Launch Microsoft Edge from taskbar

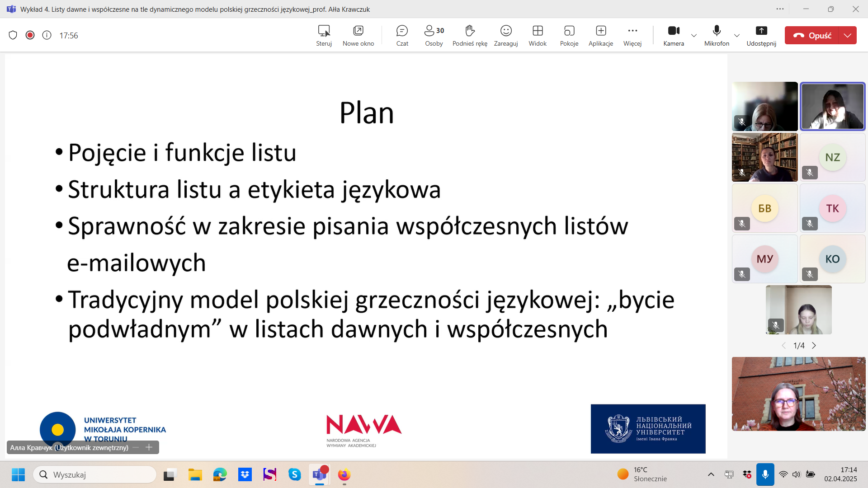tap(220, 474)
